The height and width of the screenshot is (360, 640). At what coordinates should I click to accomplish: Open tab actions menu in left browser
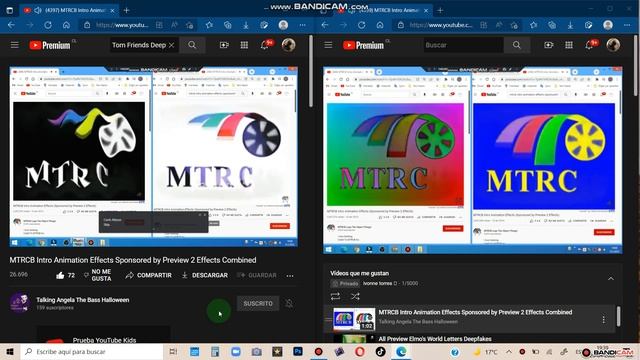9,10
